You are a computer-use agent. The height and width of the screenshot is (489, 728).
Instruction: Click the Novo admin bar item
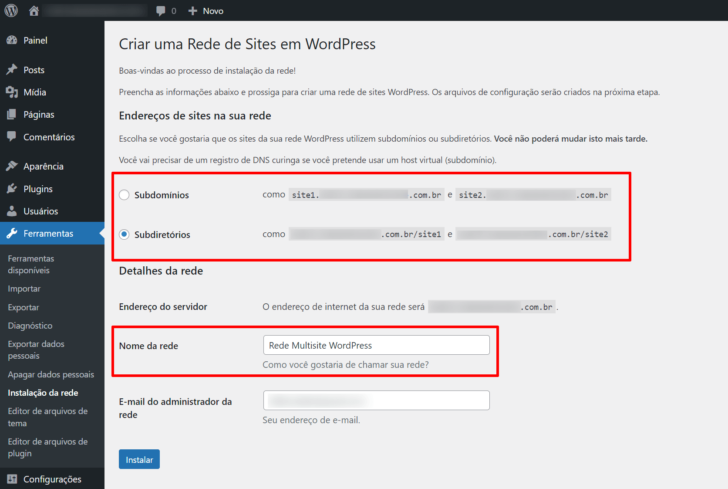click(x=206, y=11)
